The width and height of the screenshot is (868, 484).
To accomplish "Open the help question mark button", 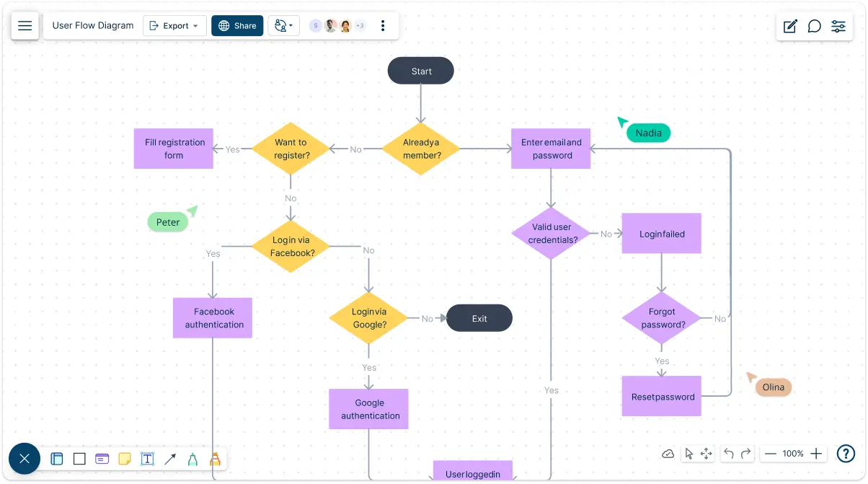I will [x=846, y=454].
